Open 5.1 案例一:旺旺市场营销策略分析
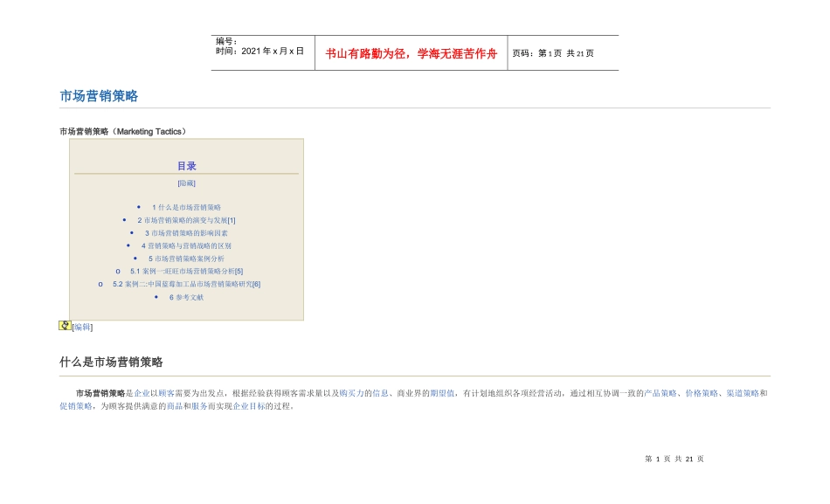Screen dimensions: 830x504 (x=186, y=271)
